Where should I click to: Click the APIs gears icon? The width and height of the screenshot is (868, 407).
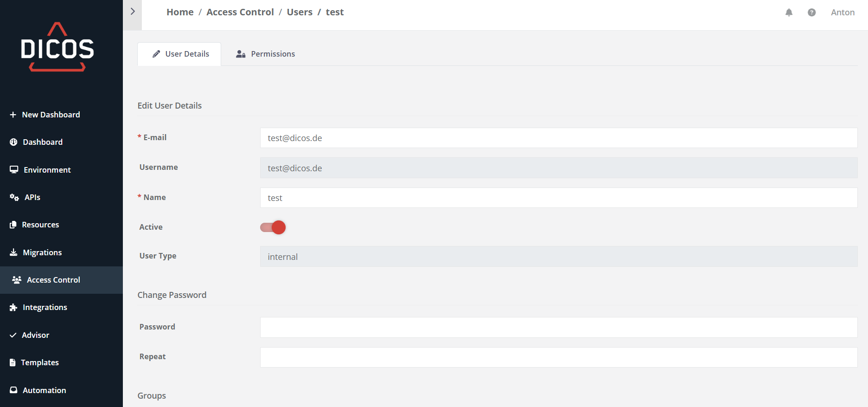point(14,197)
